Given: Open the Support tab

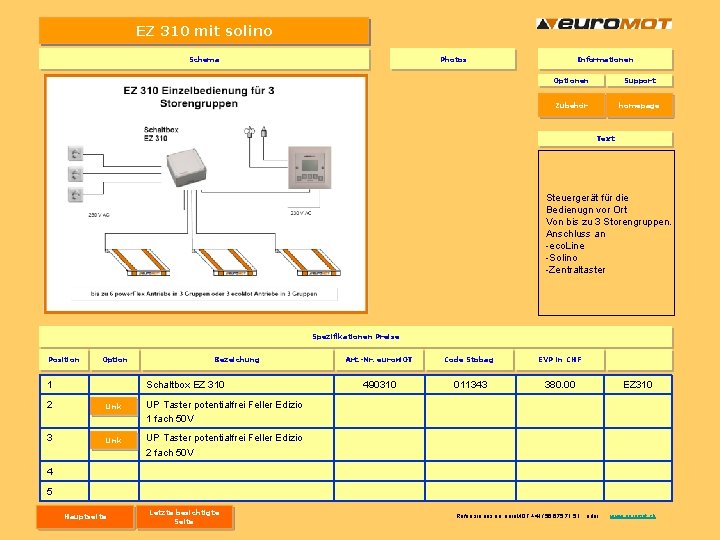Looking at the screenshot, I should pos(640,80).
